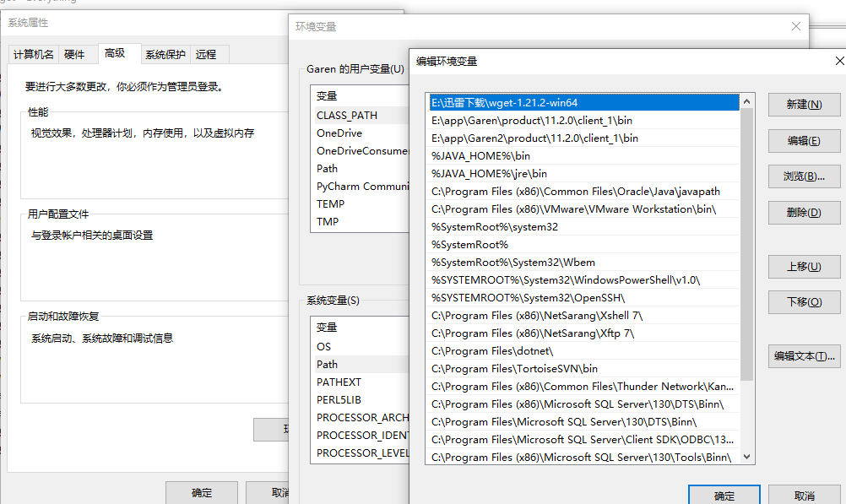Select PyCharm Community user variable
Viewport: 846px width, 504px height.
[361, 187]
